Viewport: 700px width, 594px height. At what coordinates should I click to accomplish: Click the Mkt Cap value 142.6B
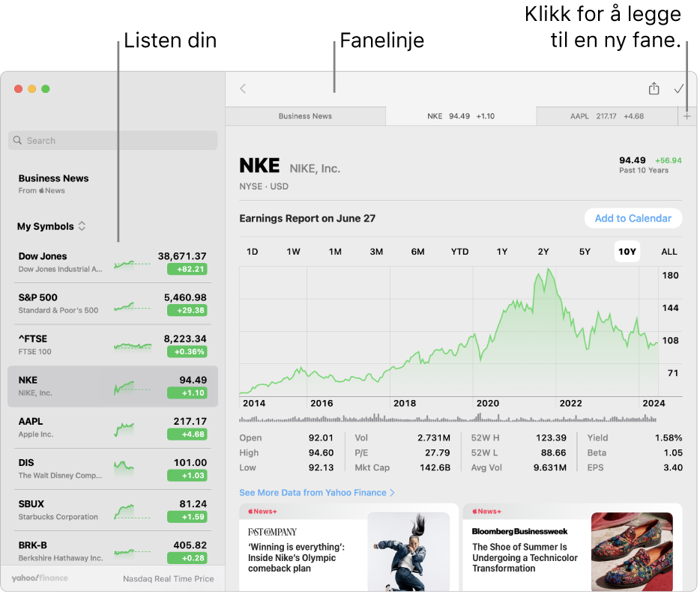pos(435,467)
